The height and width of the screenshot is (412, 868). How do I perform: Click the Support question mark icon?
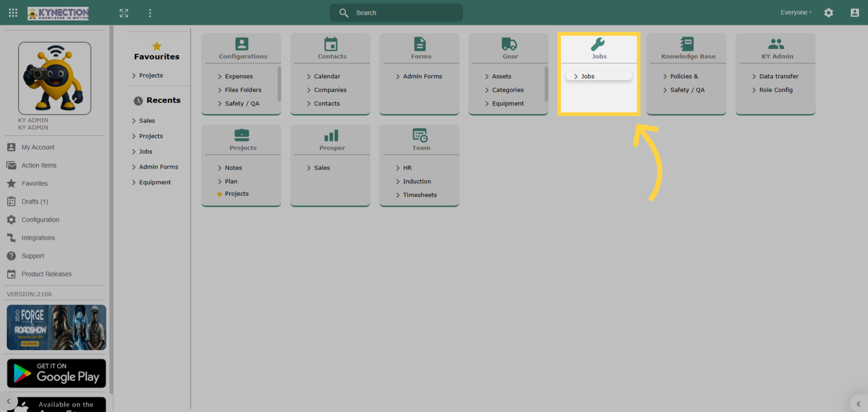coord(11,256)
